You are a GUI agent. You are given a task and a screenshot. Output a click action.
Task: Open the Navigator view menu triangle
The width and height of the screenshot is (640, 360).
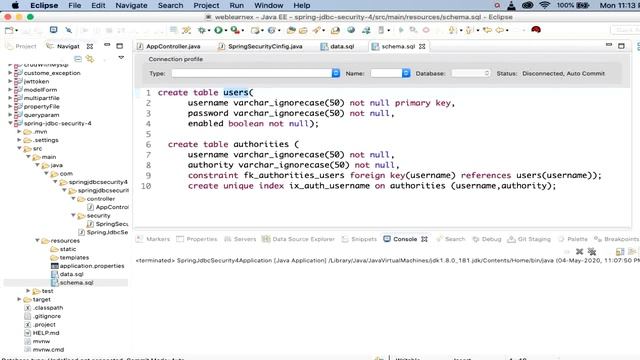[x=121, y=58]
